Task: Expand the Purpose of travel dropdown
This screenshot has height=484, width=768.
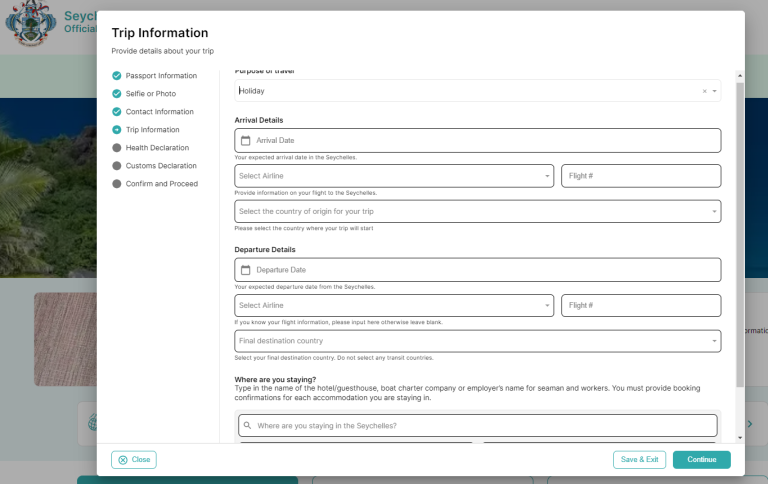Action: pos(715,91)
